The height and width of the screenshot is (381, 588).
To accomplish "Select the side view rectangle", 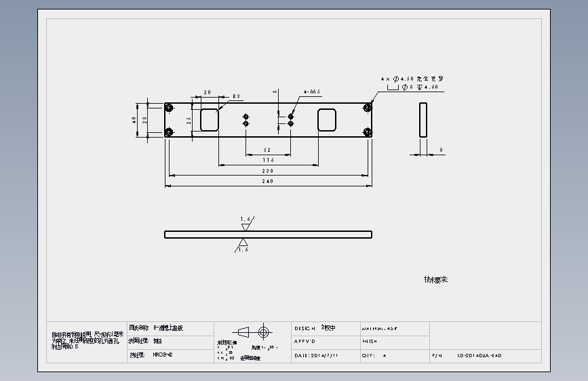I will [x=423, y=120].
